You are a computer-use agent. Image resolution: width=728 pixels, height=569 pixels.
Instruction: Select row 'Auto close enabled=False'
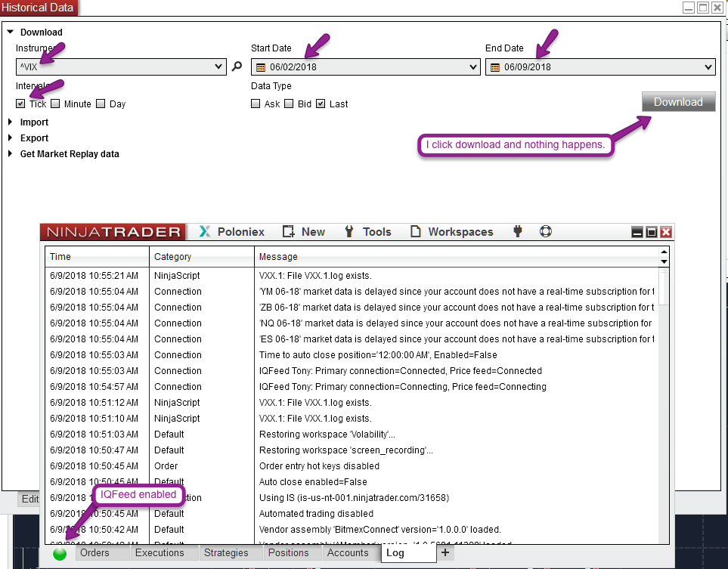tap(352, 482)
